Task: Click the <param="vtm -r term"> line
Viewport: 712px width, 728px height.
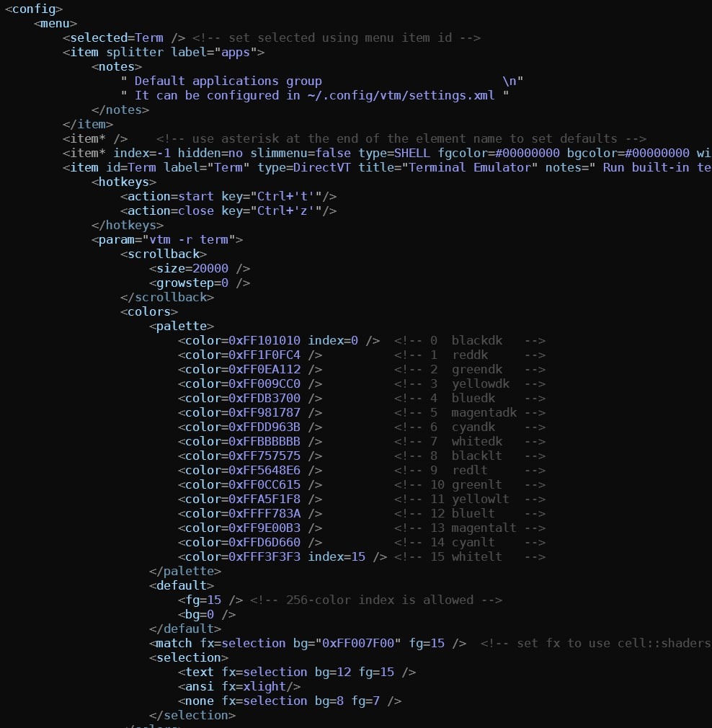Action: click(167, 239)
